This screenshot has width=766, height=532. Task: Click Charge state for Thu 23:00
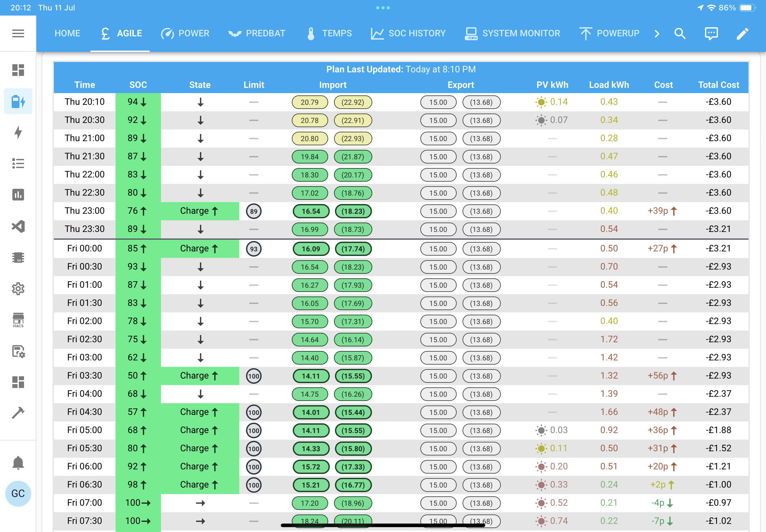199,211
